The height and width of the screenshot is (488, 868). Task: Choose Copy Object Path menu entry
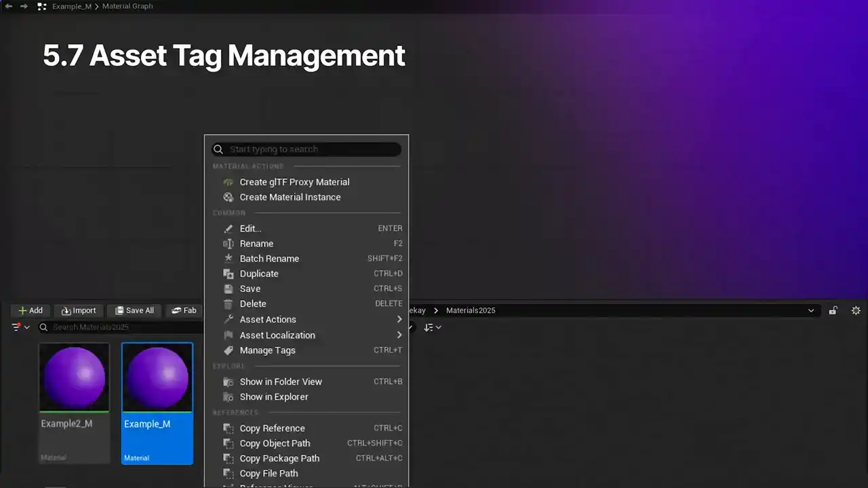[275, 443]
